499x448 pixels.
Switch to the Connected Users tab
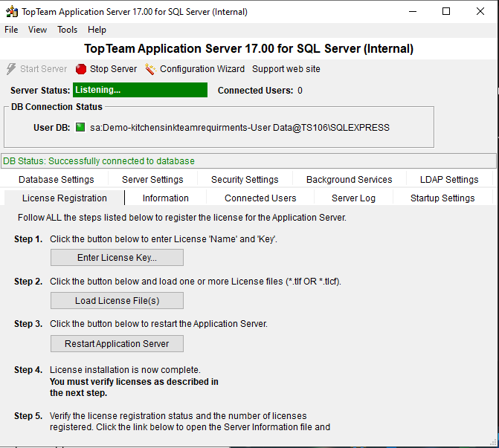pyautogui.click(x=260, y=198)
